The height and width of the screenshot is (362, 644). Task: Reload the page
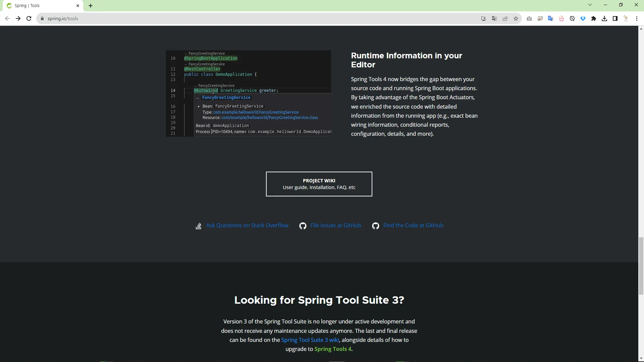point(29,19)
